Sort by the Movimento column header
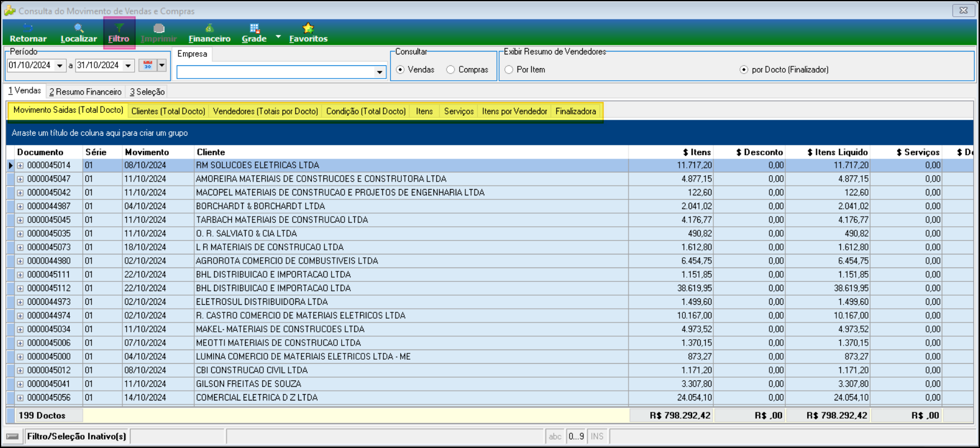 pos(158,152)
